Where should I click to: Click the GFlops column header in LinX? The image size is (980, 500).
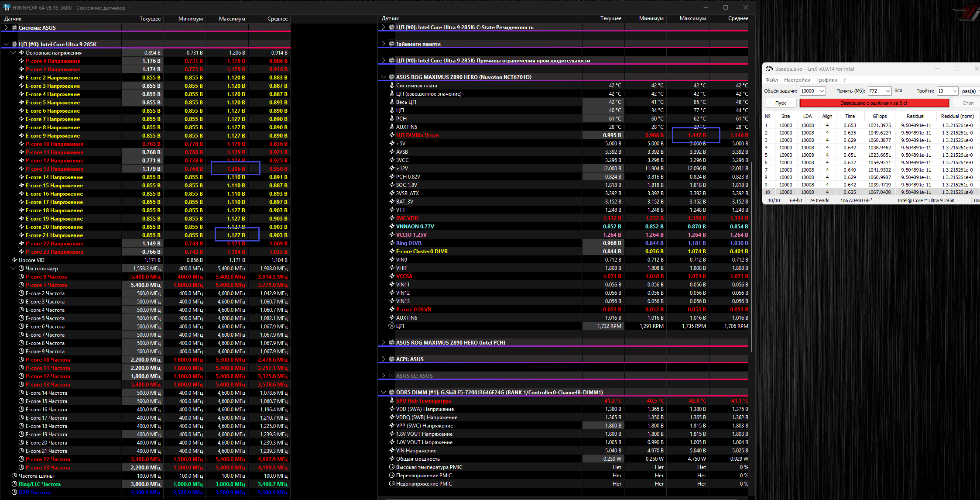[879, 116]
